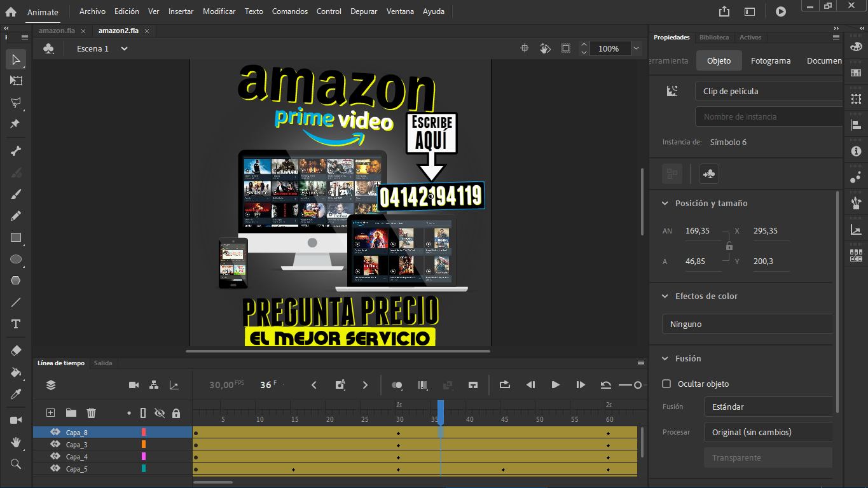Center the stage icon
This screenshot has width=868, height=488.
tap(525, 48)
